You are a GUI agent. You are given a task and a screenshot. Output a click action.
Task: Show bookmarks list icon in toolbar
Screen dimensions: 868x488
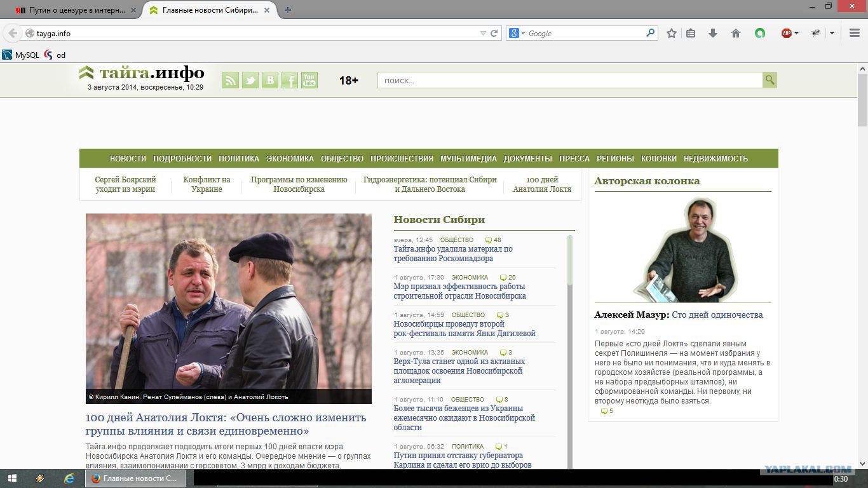click(691, 33)
